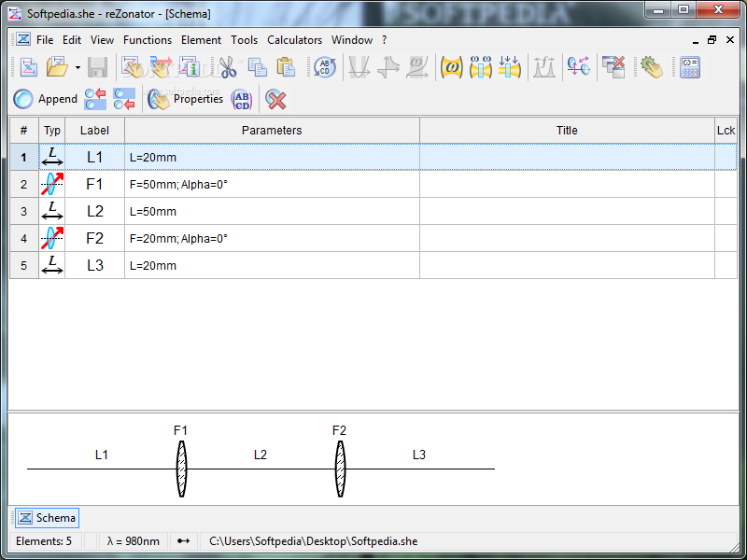Click the F2 lens in the schema diagram

click(340, 469)
